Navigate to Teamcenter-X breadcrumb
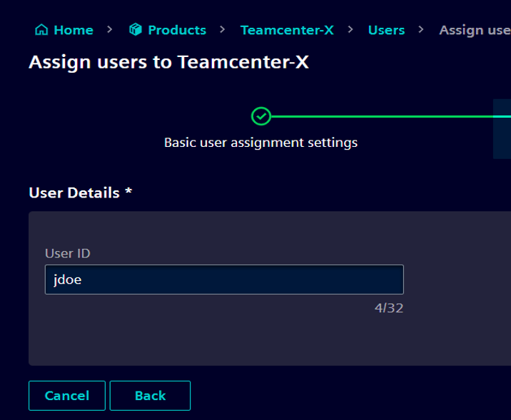This screenshot has width=511, height=420. point(287,30)
